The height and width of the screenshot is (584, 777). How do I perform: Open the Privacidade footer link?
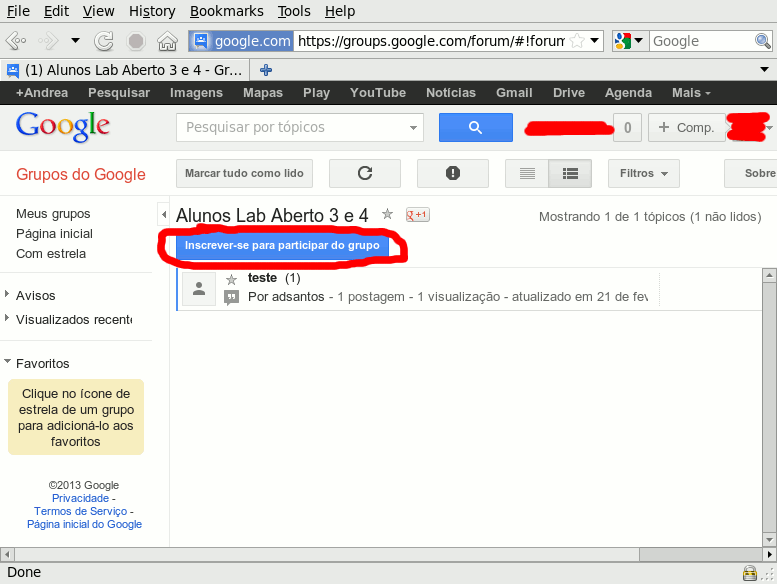coord(80,498)
